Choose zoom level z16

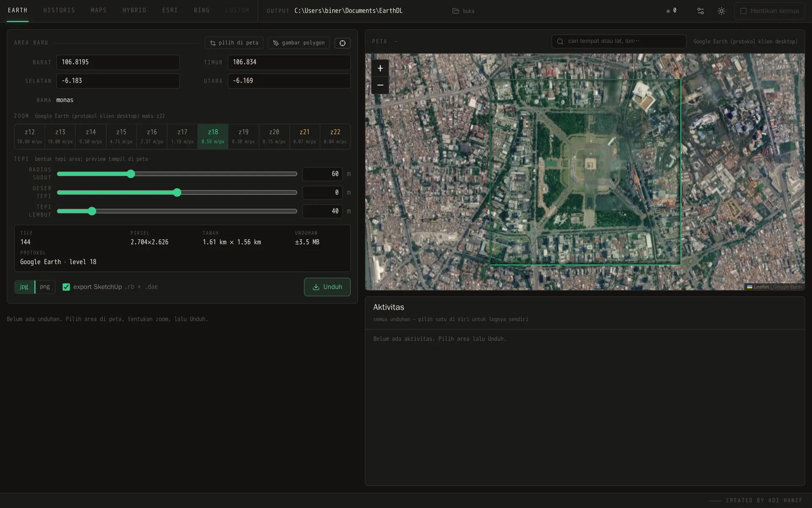coord(152,136)
